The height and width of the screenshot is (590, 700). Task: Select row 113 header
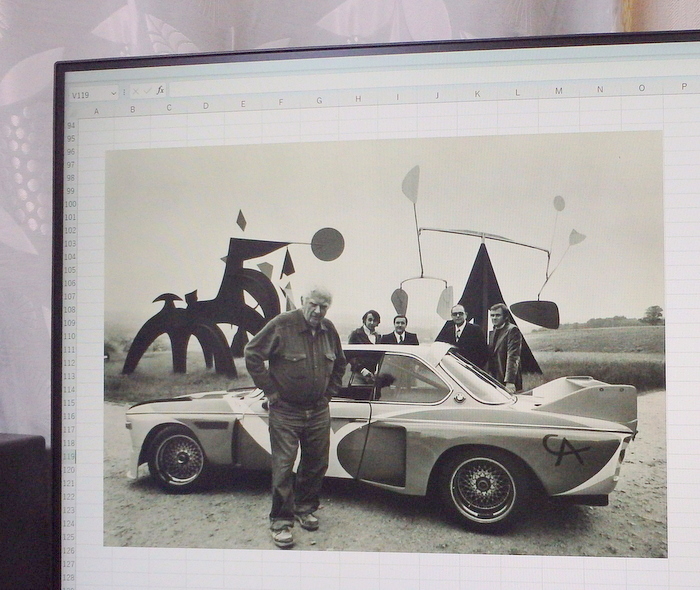(x=70, y=376)
